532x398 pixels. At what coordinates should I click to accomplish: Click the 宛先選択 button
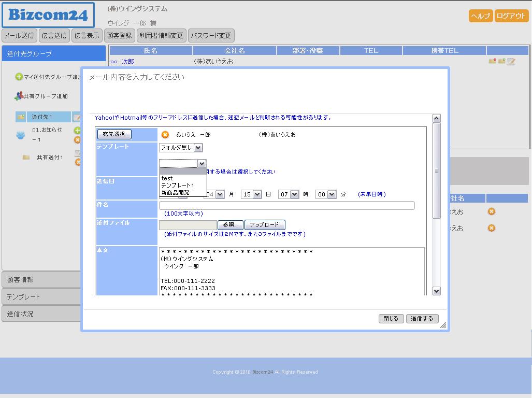(x=114, y=134)
